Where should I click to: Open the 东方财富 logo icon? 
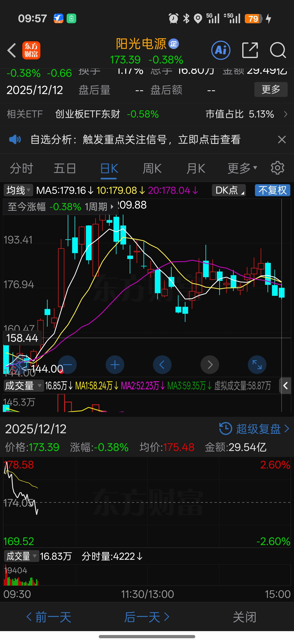pos(31,50)
